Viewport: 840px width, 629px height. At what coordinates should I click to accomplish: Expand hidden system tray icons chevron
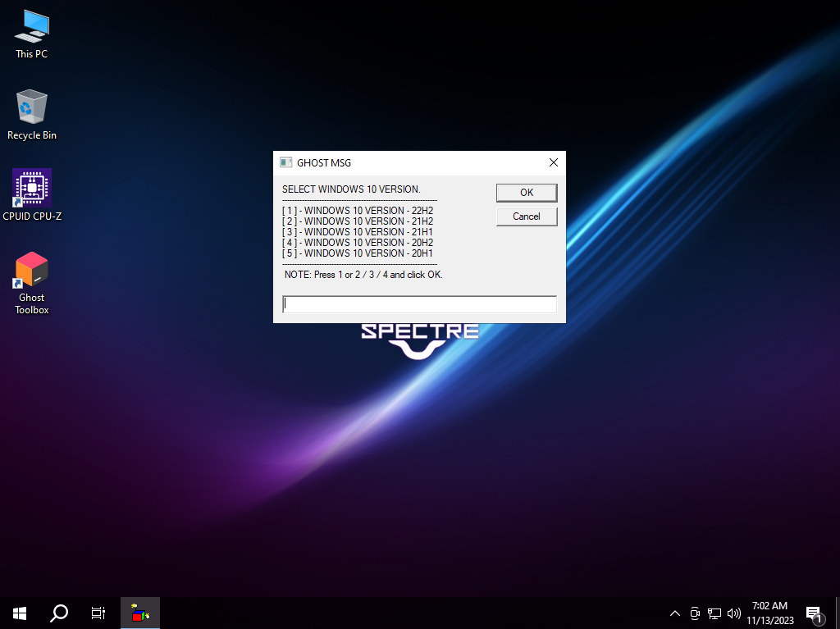click(675, 613)
